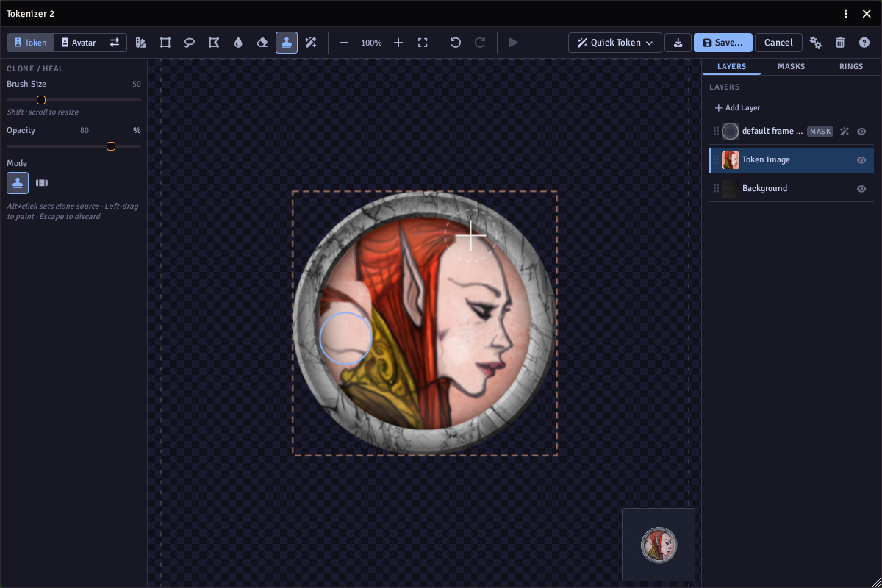The width and height of the screenshot is (882, 588).
Task: Hide the Token Image layer
Action: [862, 160]
